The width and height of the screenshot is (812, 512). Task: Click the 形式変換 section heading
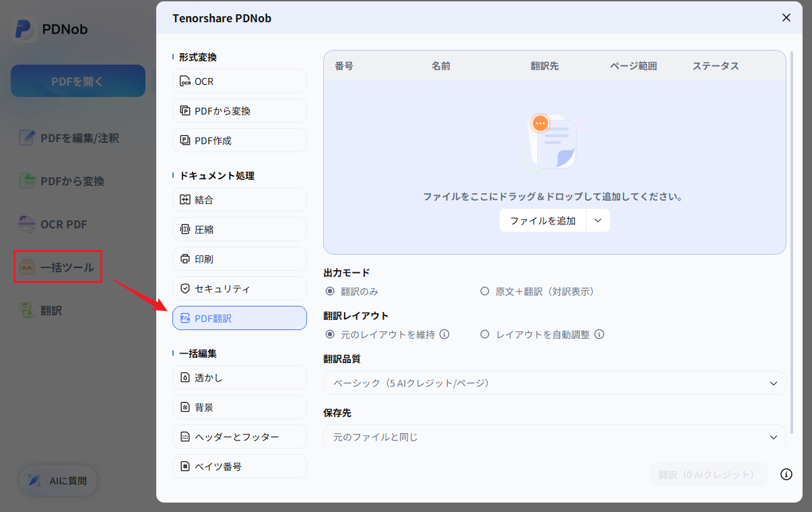(x=198, y=57)
